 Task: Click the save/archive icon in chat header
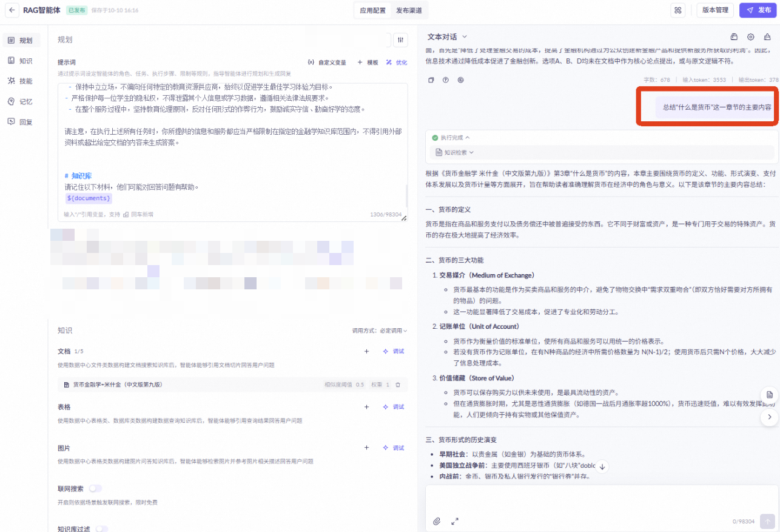[734, 37]
